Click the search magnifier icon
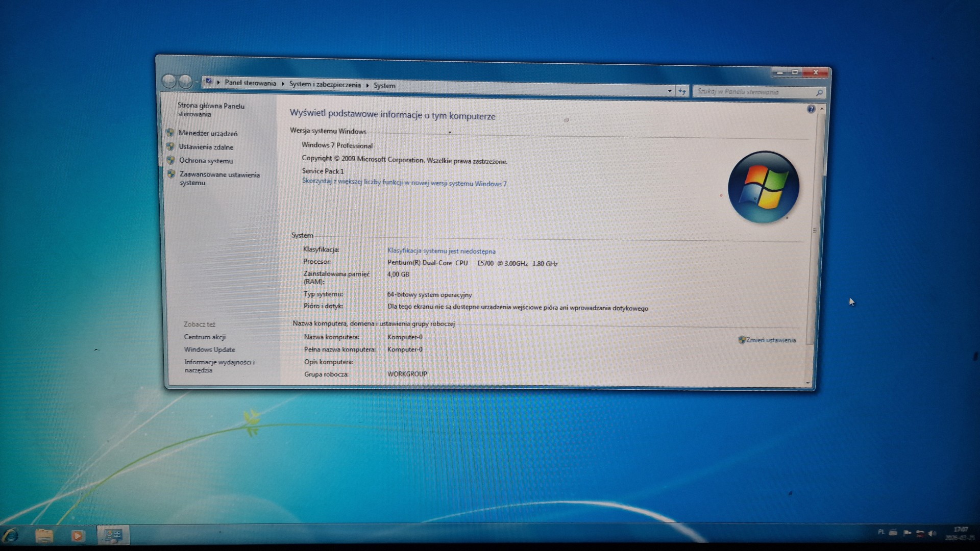 tap(819, 93)
